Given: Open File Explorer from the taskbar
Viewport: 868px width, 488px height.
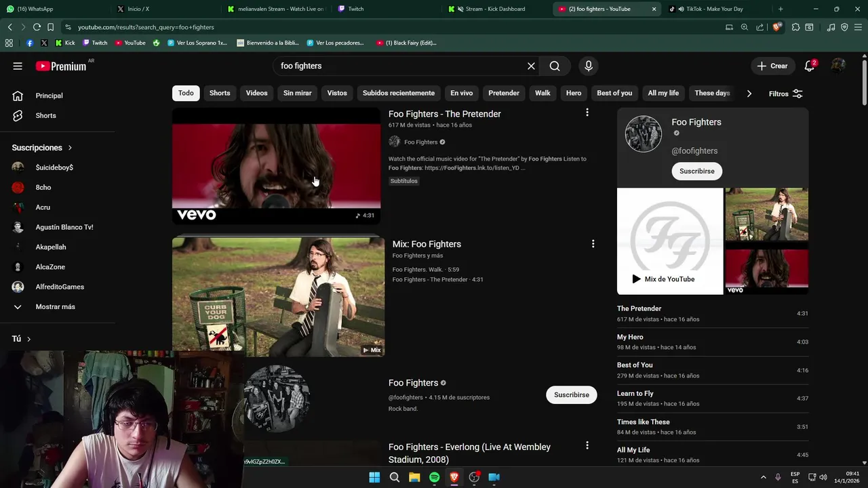Looking at the screenshot, I should (414, 477).
